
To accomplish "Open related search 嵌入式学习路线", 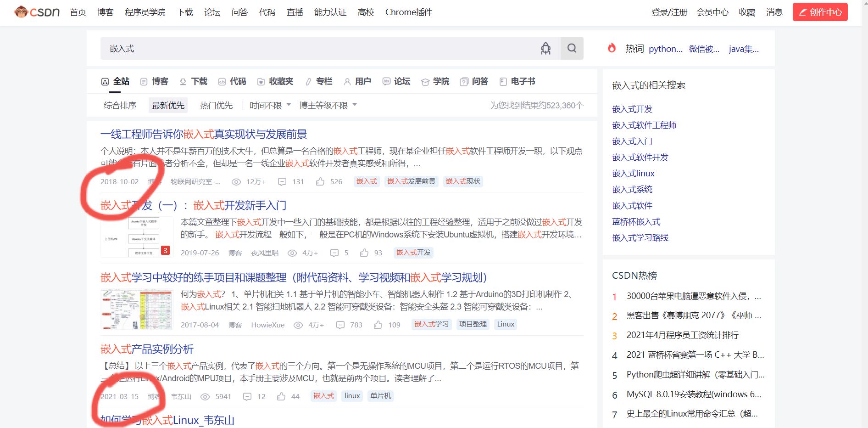I will [640, 238].
